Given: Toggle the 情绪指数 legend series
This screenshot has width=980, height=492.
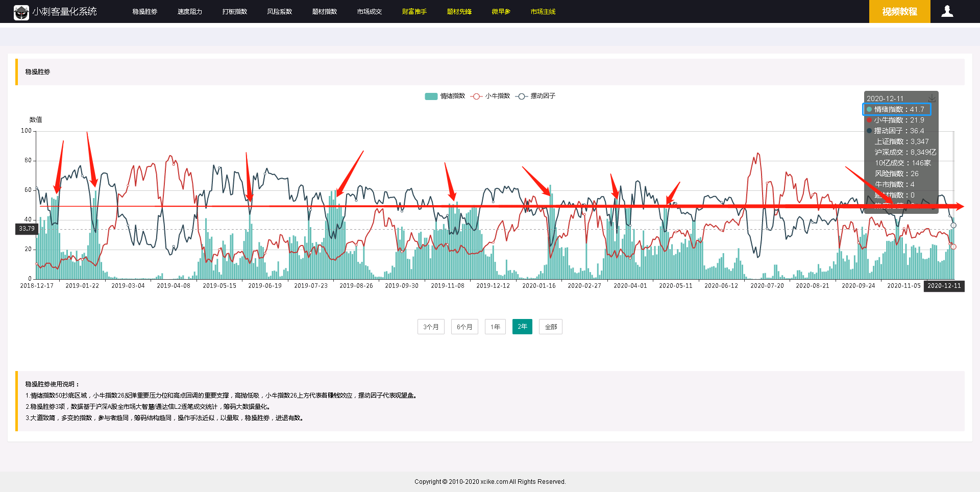Looking at the screenshot, I should tap(445, 96).
